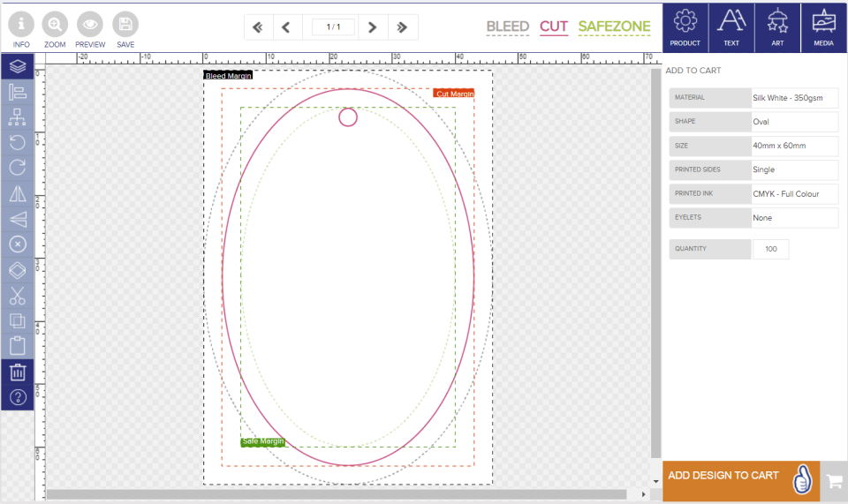Toggle the CUT guide
This screenshot has width=848, height=504.
(554, 26)
